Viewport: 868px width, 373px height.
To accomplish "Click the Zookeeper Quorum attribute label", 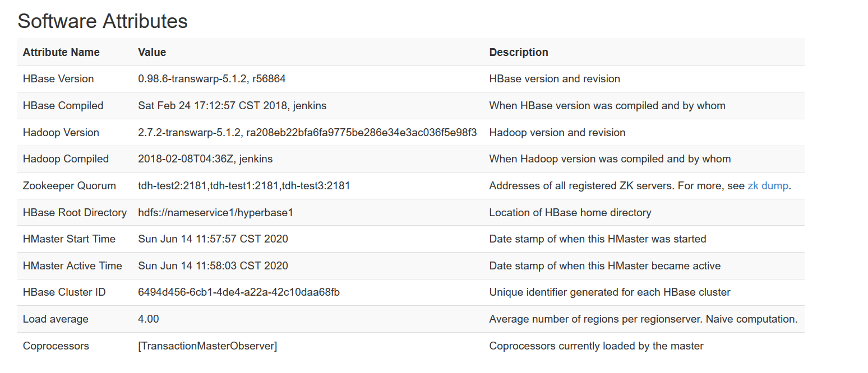I will (x=69, y=186).
